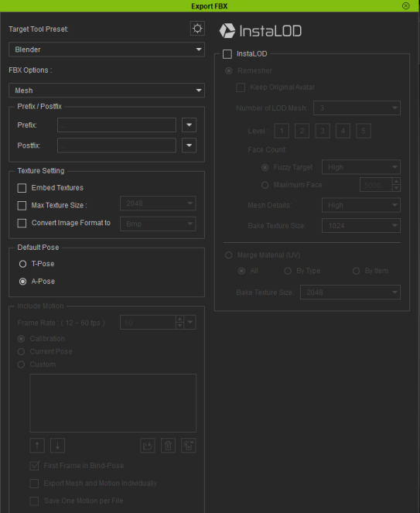Select the Maximum Face radio button
The width and height of the screenshot is (420, 513).
click(x=265, y=185)
